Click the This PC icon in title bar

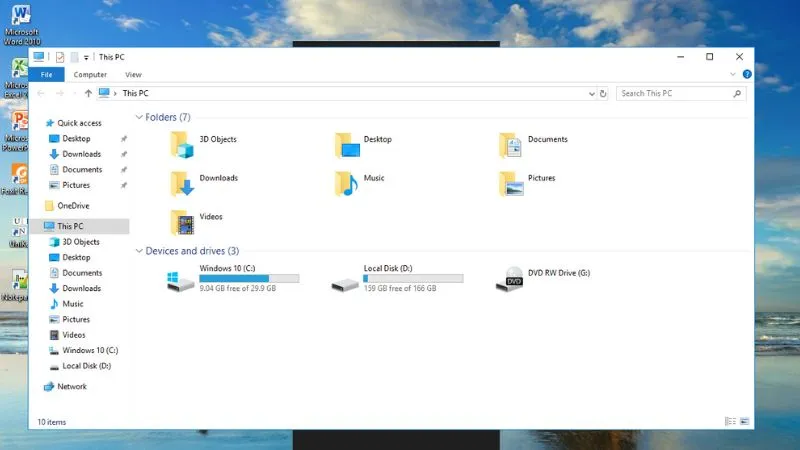pyautogui.click(x=39, y=57)
